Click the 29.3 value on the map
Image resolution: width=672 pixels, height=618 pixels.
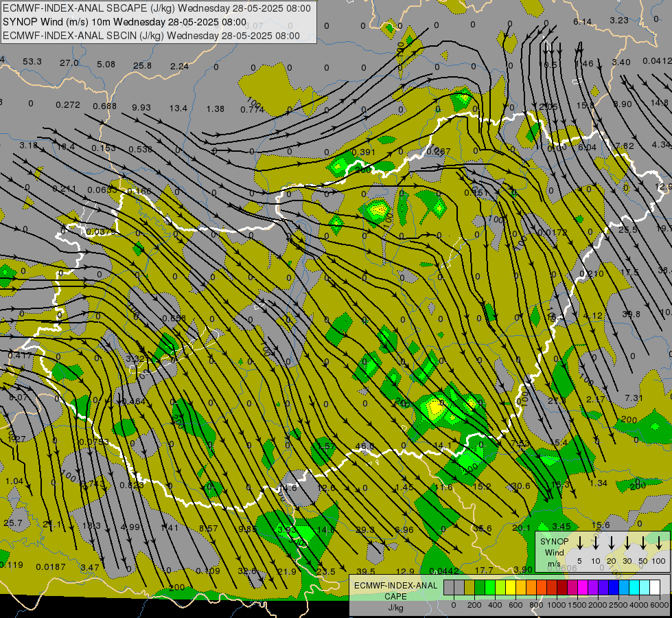[x=365, y=529]
